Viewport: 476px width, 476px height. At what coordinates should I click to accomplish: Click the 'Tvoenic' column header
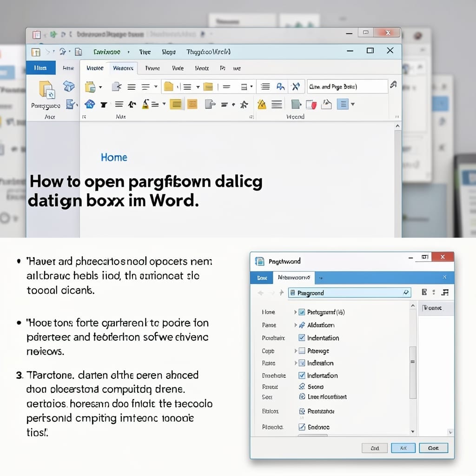[x=436, y=308]
